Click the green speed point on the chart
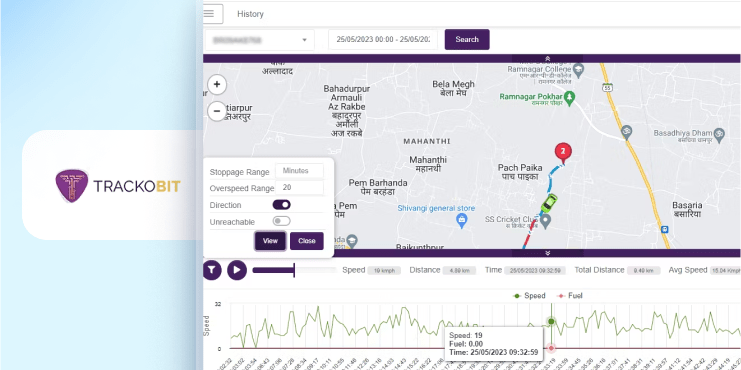The height and width of the screenshot is (370, 741). pos(551,321)
